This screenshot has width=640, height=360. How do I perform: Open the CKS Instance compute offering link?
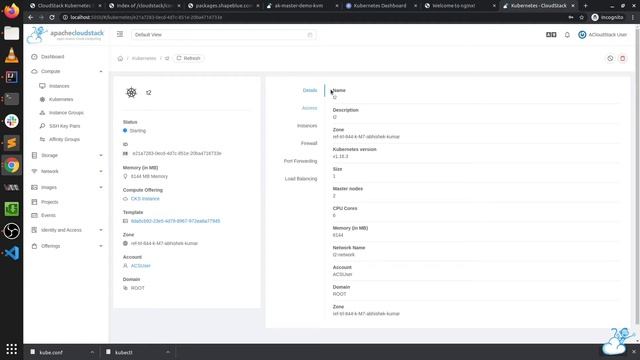pyautogui.click(x=145, y=199)
